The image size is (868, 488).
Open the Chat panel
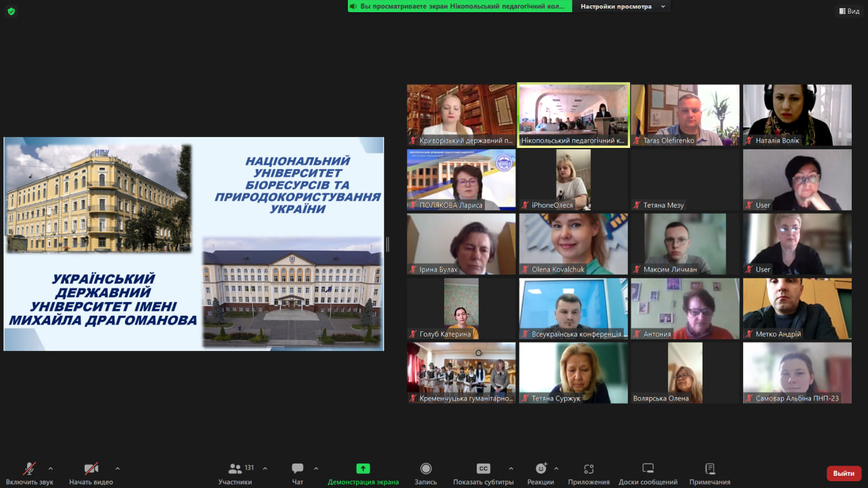coord(297,468)
